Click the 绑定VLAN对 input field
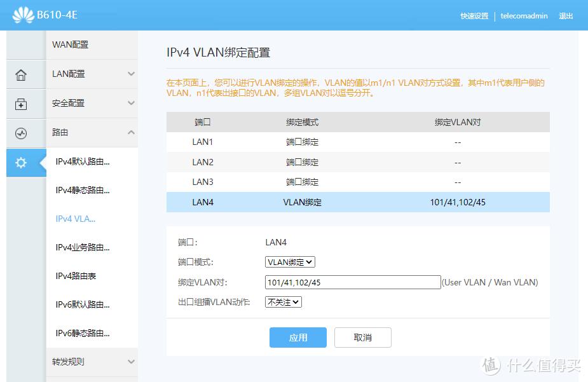This screenshot has height=382, width=588. tap(353, 282)
